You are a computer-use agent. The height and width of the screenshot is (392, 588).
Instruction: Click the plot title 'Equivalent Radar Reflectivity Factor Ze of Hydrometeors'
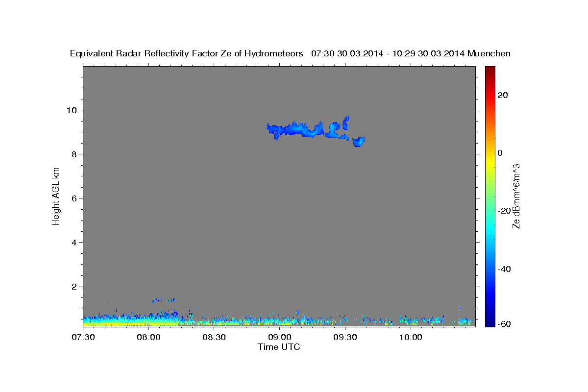point(187,54)
